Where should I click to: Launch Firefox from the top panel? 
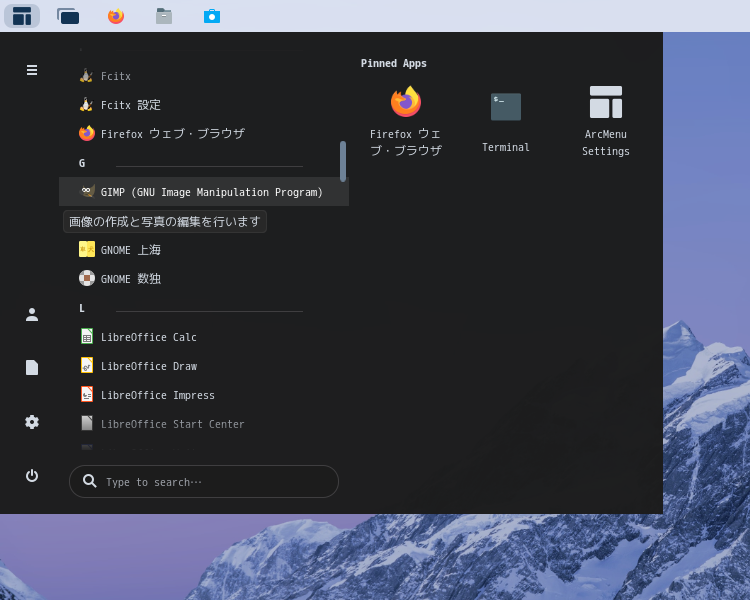(116, 16)
